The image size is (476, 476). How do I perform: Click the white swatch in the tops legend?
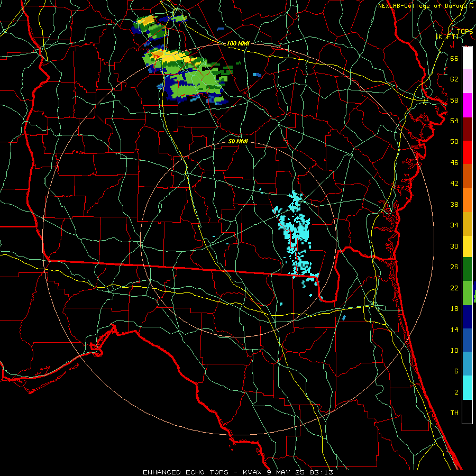(467, 58)
